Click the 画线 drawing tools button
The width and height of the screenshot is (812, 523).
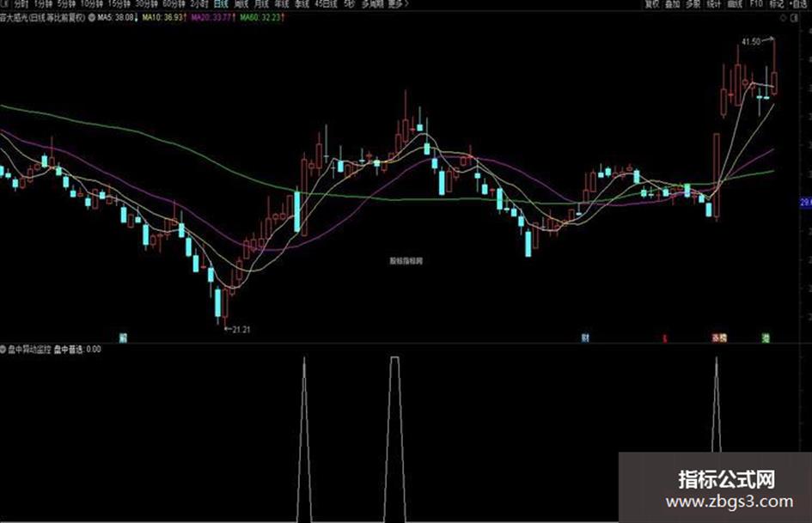click(x=735, y=3)
